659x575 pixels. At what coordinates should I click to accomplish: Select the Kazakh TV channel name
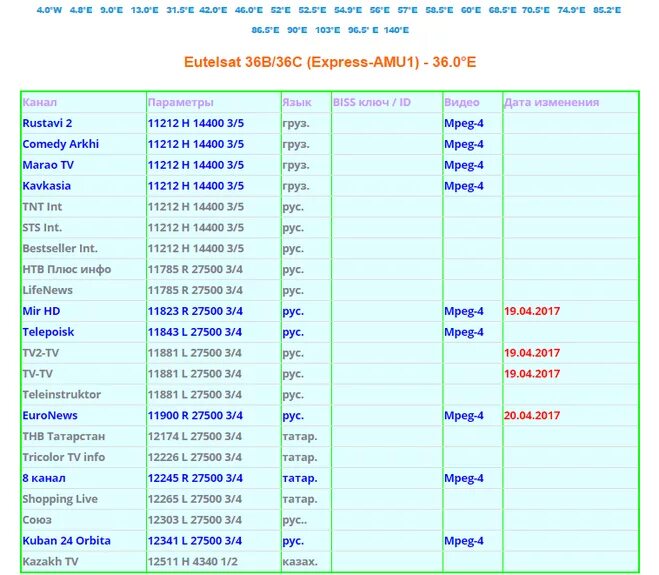click(x=50, y=562)
